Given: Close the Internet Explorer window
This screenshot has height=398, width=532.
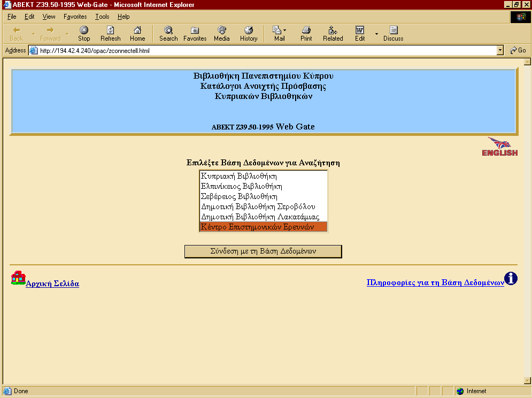Looking at the screenshot, I should [x=526, y=5].
